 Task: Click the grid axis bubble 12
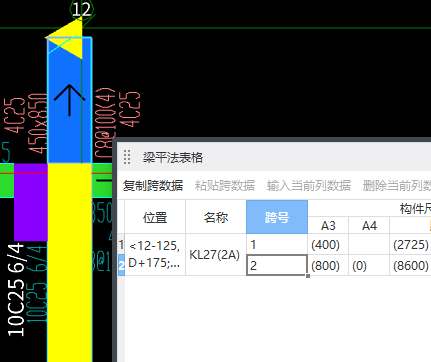coord(81,9)
